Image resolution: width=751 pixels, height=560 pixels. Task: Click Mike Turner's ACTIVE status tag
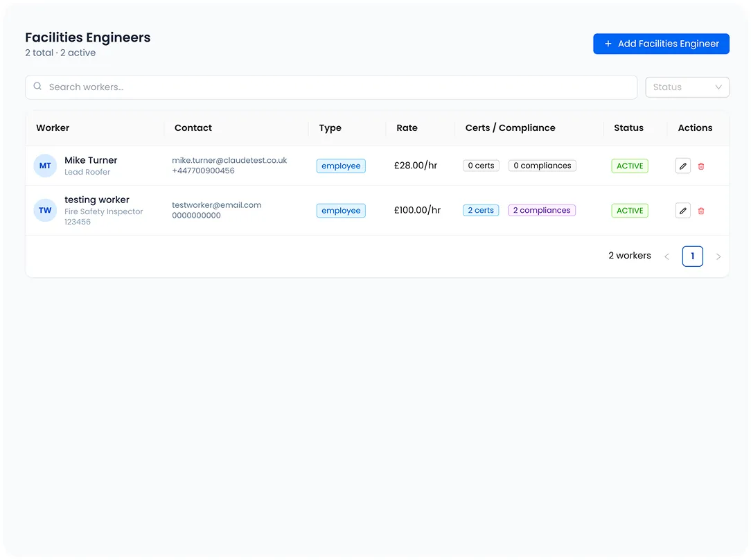630,166
